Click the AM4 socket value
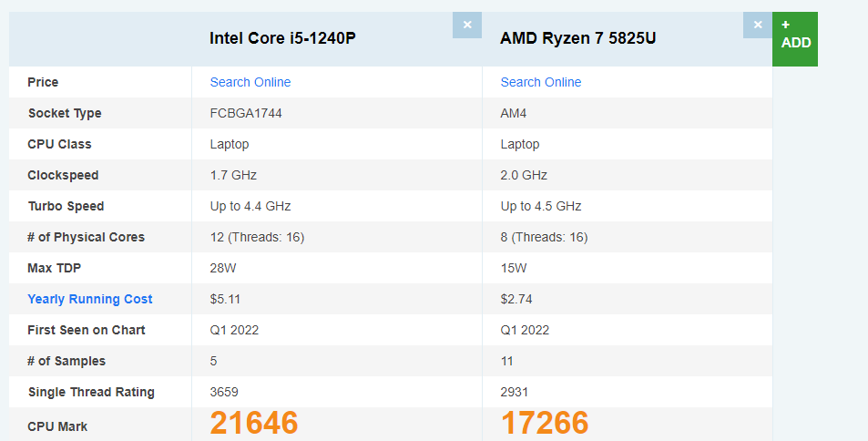Screen dimensions: 868x441 513,113
